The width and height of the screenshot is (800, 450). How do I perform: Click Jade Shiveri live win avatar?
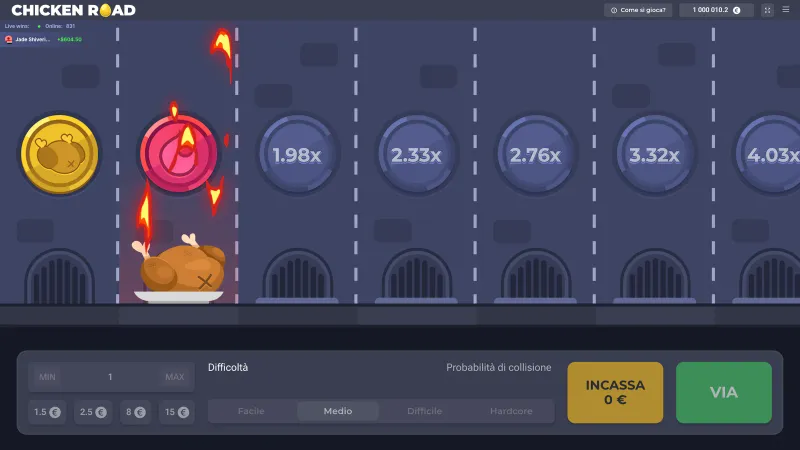pyautogui.click(x=9, y=39)
